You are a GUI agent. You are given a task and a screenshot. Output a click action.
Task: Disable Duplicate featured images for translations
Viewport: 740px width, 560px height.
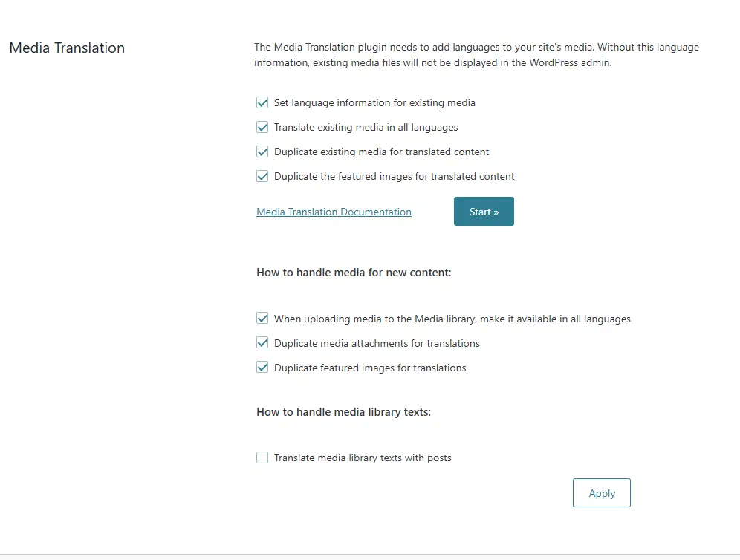coord(262,368)
